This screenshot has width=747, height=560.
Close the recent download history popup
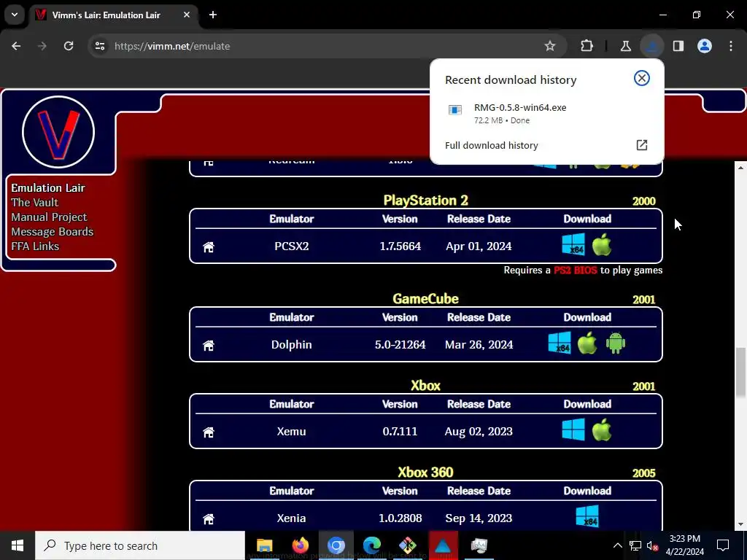pyautogui.click(x=642, y=78)
